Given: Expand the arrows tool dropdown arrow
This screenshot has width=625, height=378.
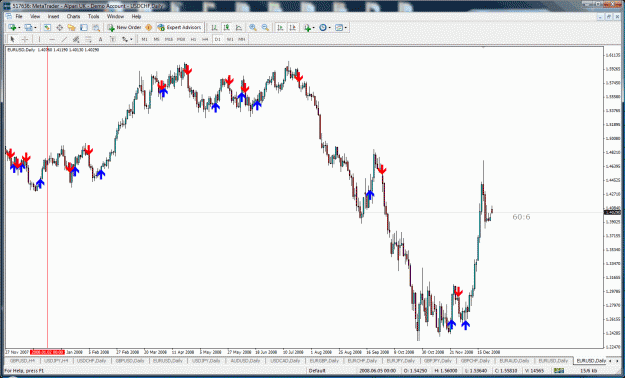Looking at the screenshot, I should (132, 39).
